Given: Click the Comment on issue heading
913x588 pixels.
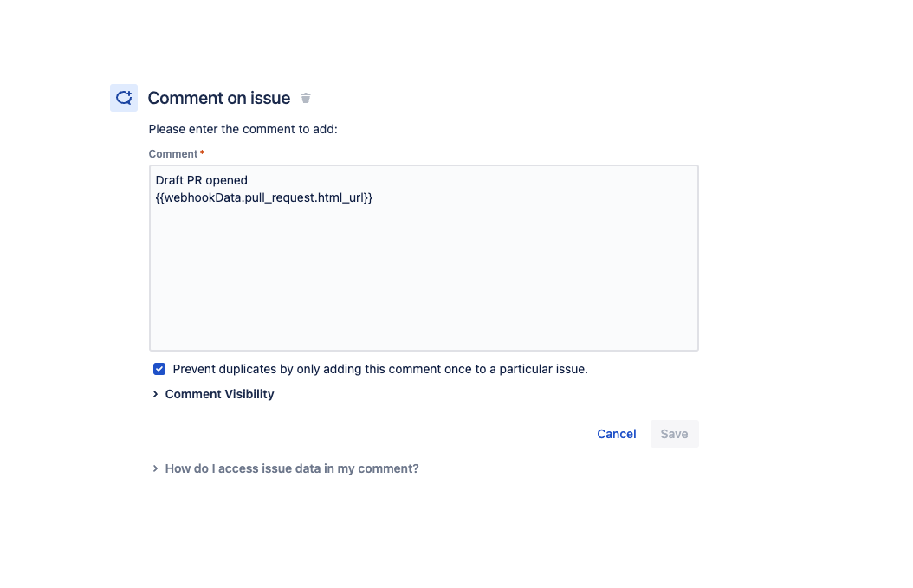Looking at the screenshot, I should point(219,98).
